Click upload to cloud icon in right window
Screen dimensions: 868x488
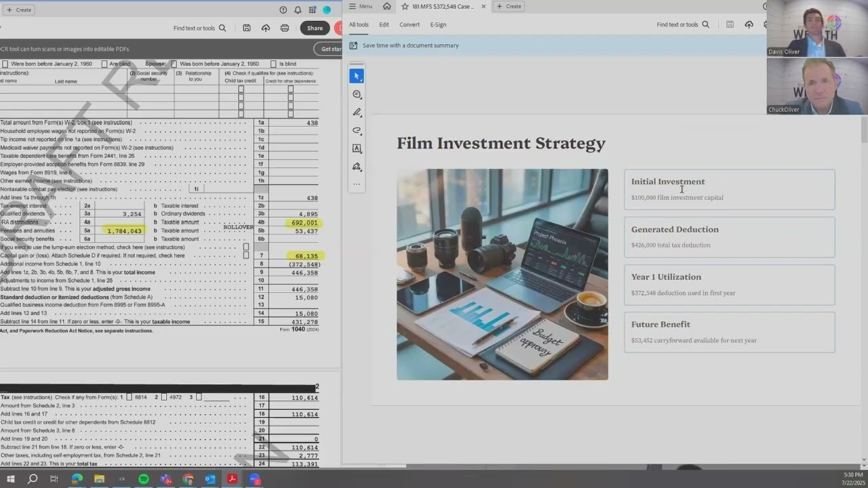click(x=749, y=24)
